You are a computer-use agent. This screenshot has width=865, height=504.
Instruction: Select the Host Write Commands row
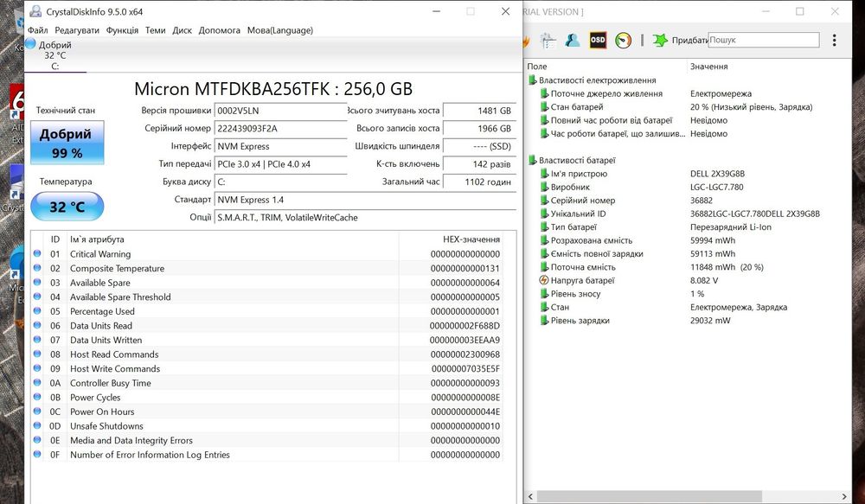(266, 368)
